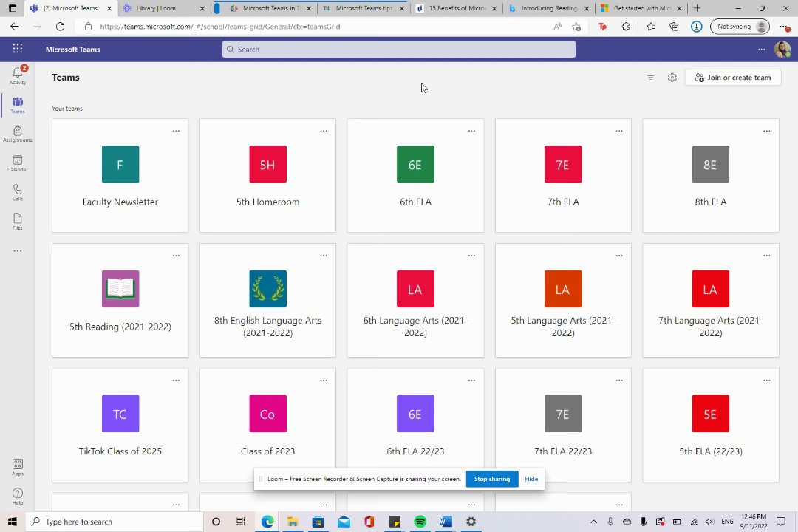Open Mail app from taskbar
The height and width of the screenshot is (532, 798).
pyautogui.click(x=344, y=522)
